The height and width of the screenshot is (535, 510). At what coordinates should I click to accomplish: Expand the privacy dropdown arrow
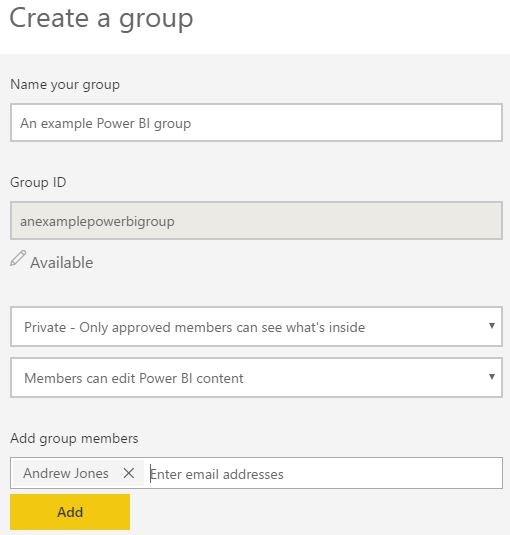pyautogui.click(x=492, y=326)
